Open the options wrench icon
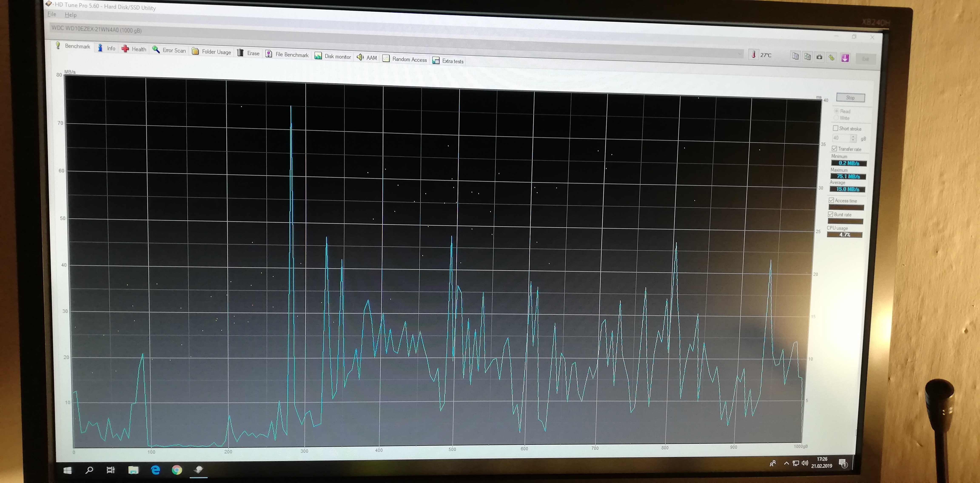 [x=832, y=57]
